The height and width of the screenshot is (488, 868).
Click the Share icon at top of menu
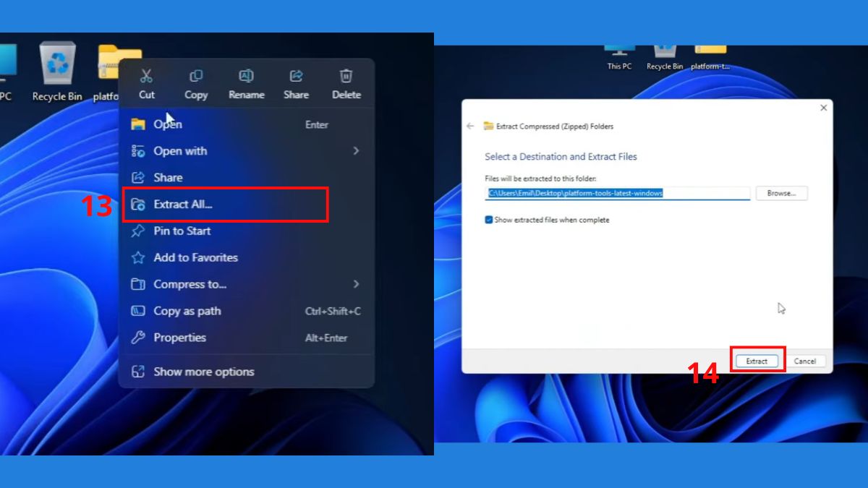click(x=296, y=76)
